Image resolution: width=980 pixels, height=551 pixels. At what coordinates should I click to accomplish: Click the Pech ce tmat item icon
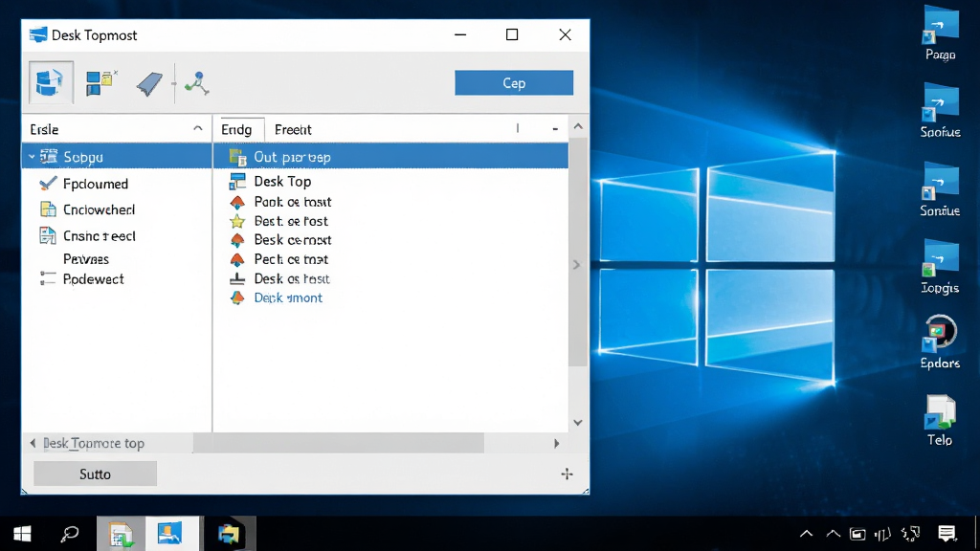pyautogui.click(x=237, y=259)
